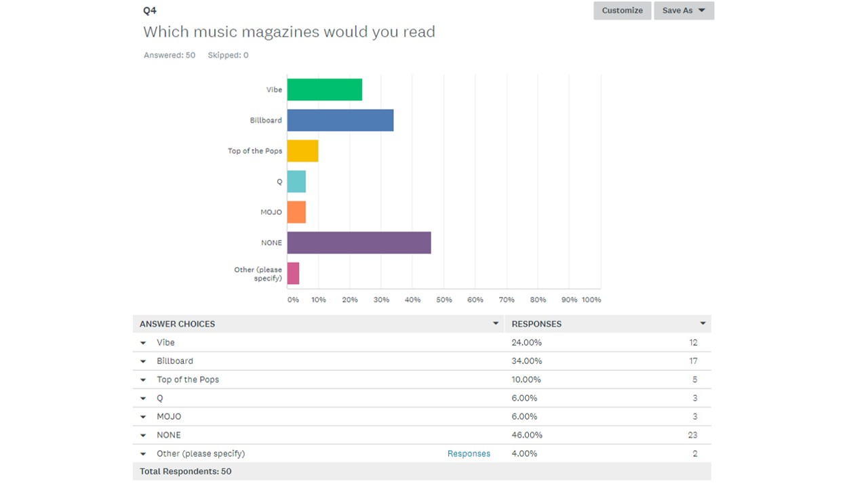Image resolution: width=868 pixels, height=488 pixels.
Task: Expand the Vibe row arrow
Action: (x=143, y=343)
